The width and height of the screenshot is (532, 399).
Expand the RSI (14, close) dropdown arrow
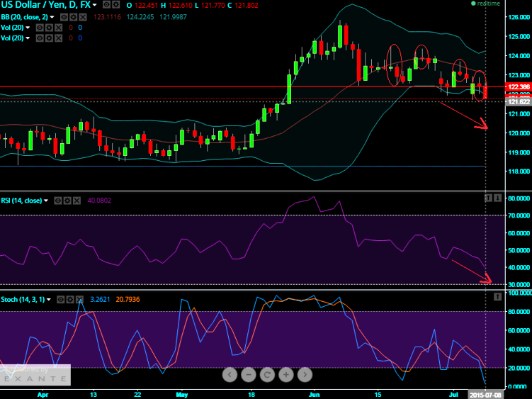(x=46, y=201)
